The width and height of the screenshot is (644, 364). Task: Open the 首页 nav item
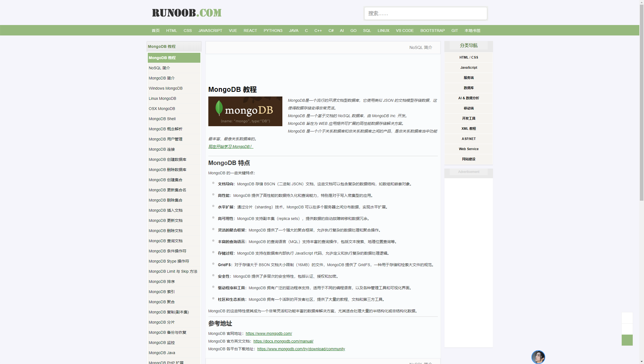[x=155, y=31]
